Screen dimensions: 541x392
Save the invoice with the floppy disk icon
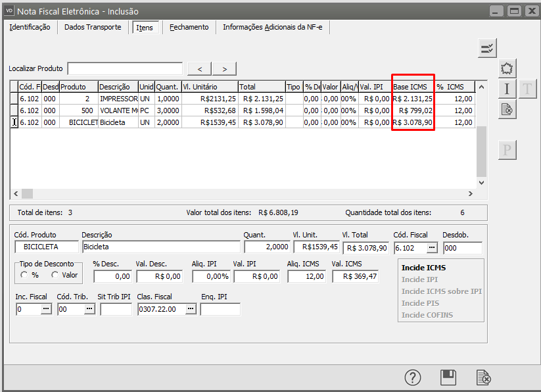(x=448, y=378)
